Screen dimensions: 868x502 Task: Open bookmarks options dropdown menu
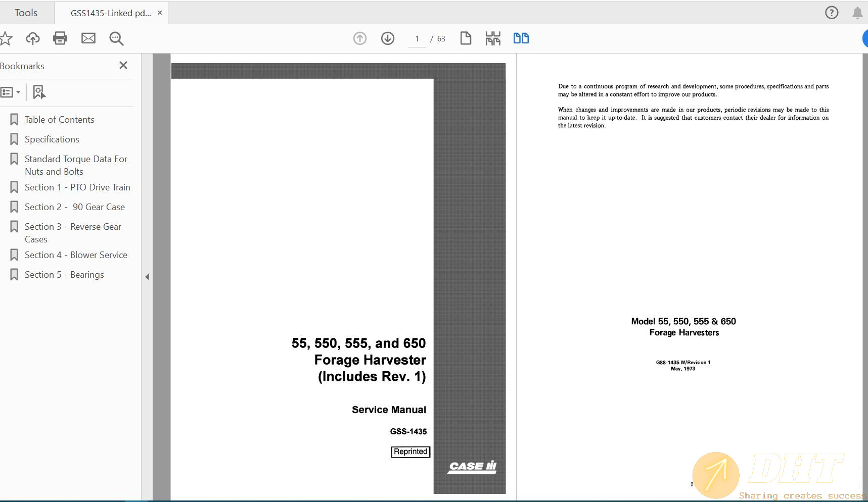point(11,92)
